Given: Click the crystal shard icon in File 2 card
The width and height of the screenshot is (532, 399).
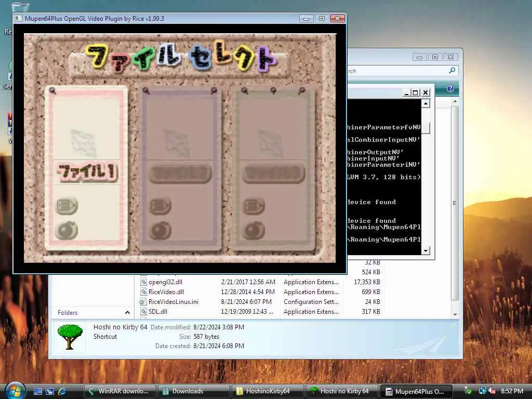Looking at the screenshot, I should [177, 142].
